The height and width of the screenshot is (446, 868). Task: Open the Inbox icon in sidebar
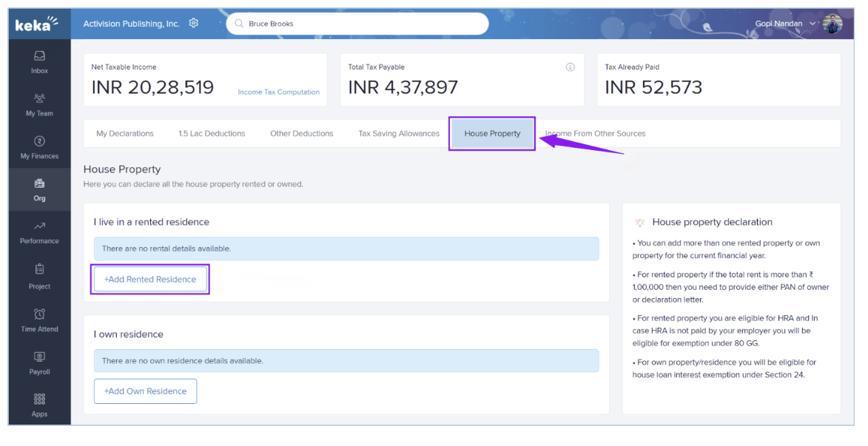pos(39,56)
